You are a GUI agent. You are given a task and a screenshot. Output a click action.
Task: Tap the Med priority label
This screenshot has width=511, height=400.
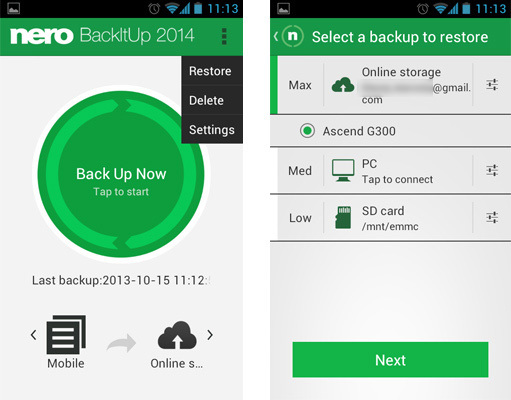tap(300, 171)
